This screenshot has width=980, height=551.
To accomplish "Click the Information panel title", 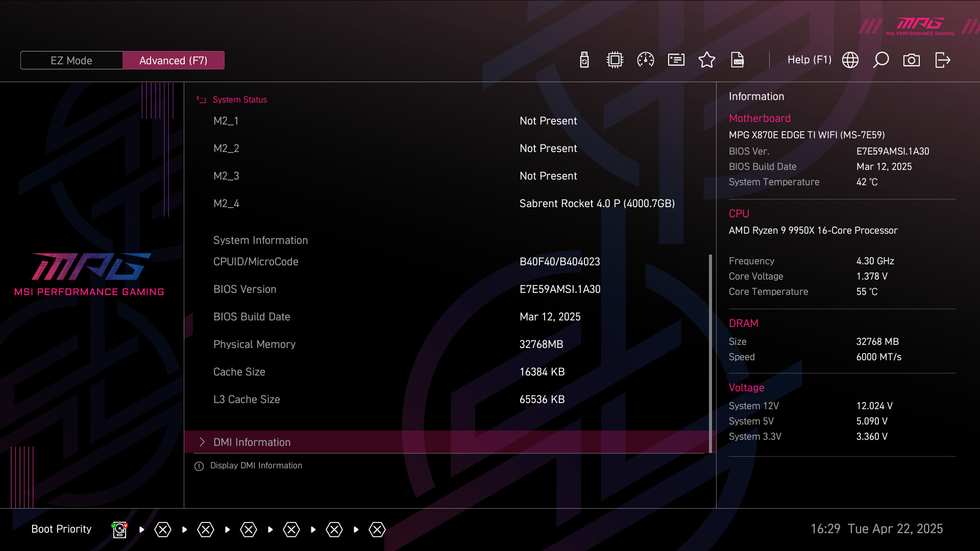I will 756,96.
